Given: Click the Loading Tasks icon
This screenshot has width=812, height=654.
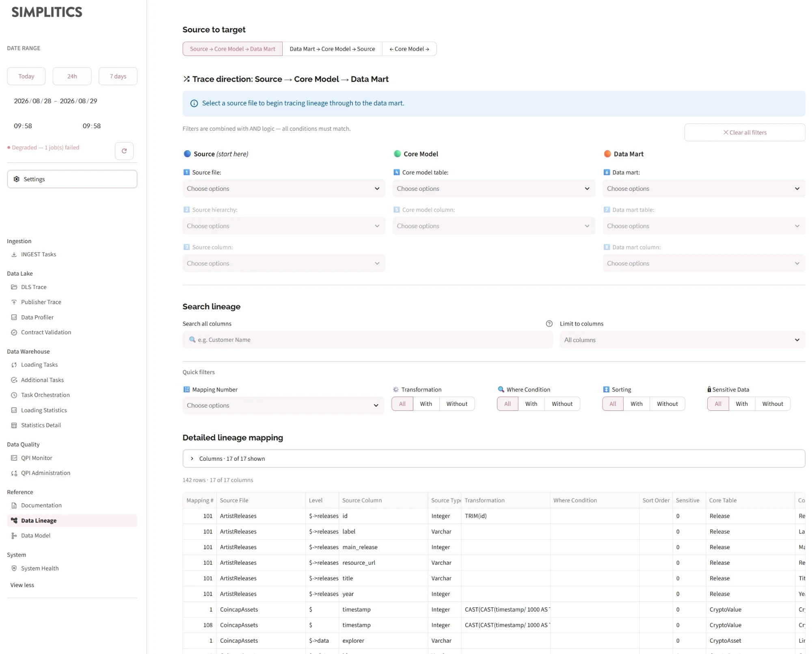Looking at the screenshot, I should pos(14,365).
